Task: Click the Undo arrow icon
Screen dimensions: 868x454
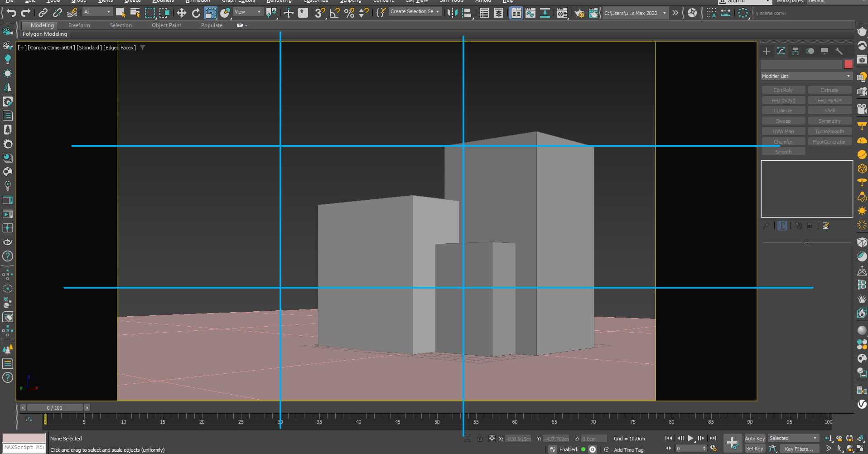Action: tap(11, 13)
